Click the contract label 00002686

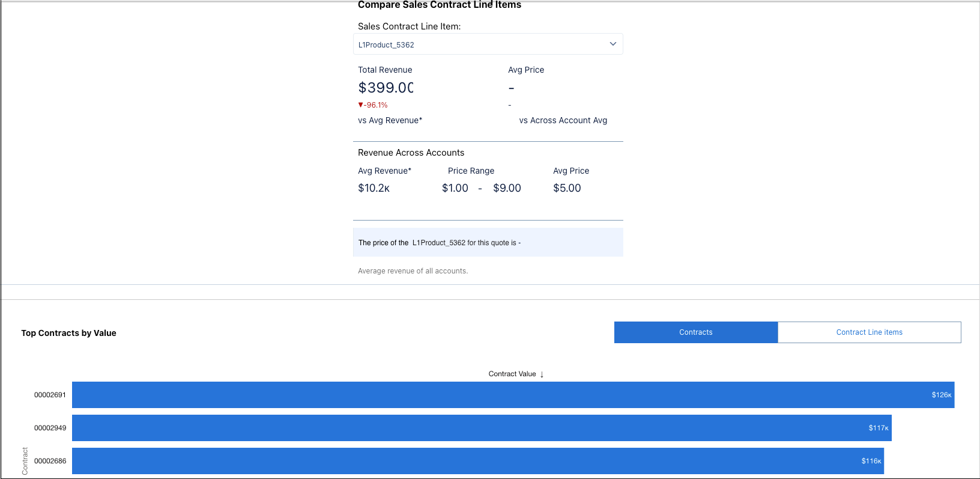(x=50, y=461)
